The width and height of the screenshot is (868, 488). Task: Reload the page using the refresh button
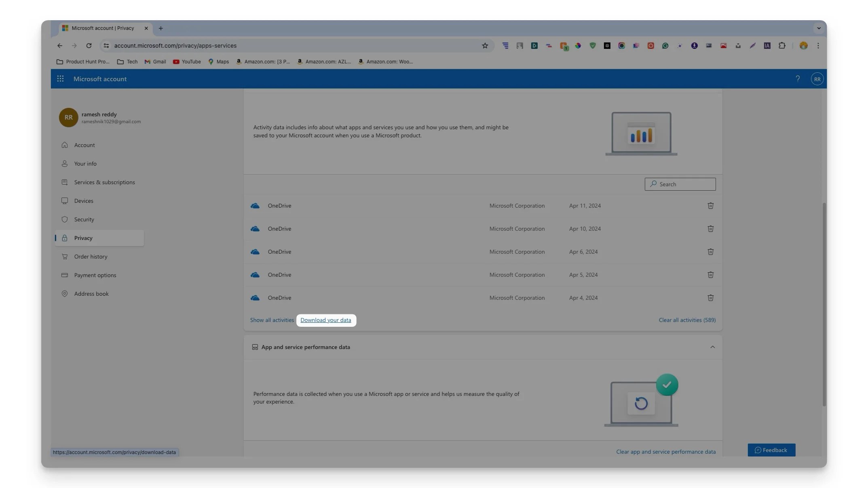[89, 46]
